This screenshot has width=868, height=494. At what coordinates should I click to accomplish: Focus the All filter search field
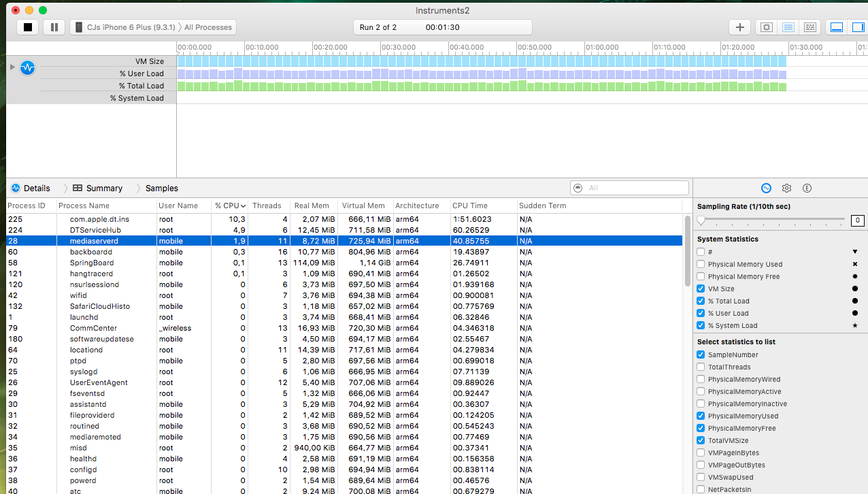(629, 188)
